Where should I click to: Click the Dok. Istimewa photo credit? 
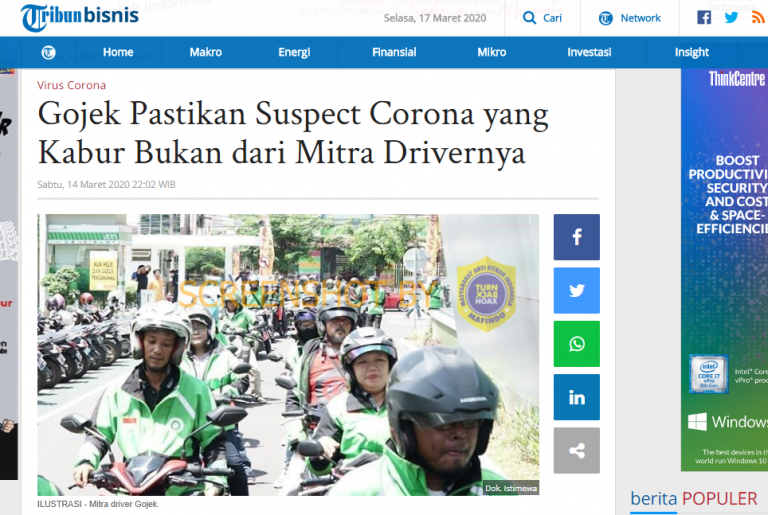(511, 489)
